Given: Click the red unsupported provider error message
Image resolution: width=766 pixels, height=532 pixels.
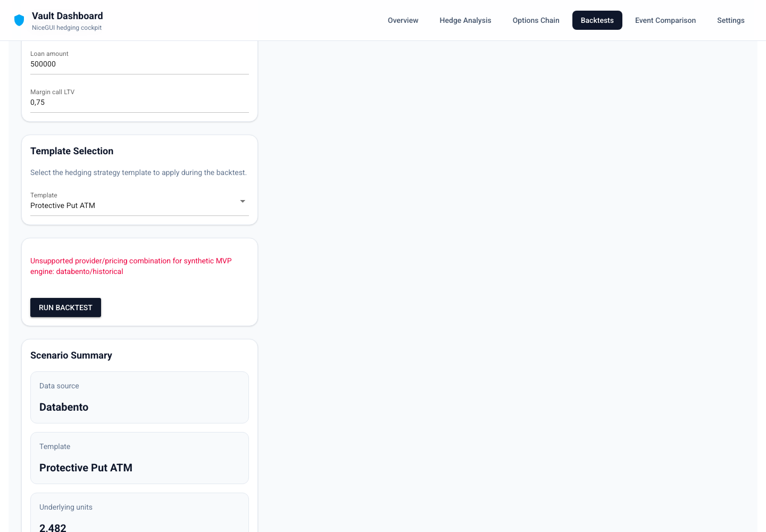Looking at the screenshot, I should 131,266.
